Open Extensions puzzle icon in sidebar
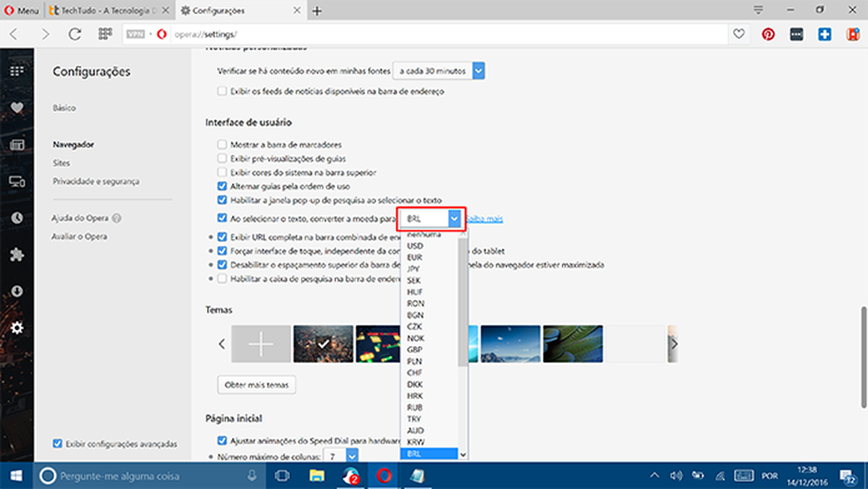Image resolution: width=868 pixels, height=489 pixels. (x=17, y=254)
